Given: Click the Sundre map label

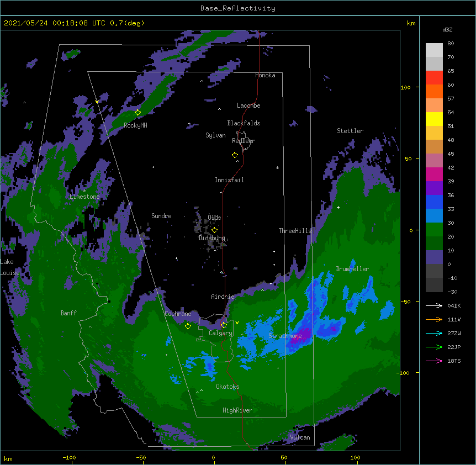Looking at the screenshot, I should tap(161, 216).
